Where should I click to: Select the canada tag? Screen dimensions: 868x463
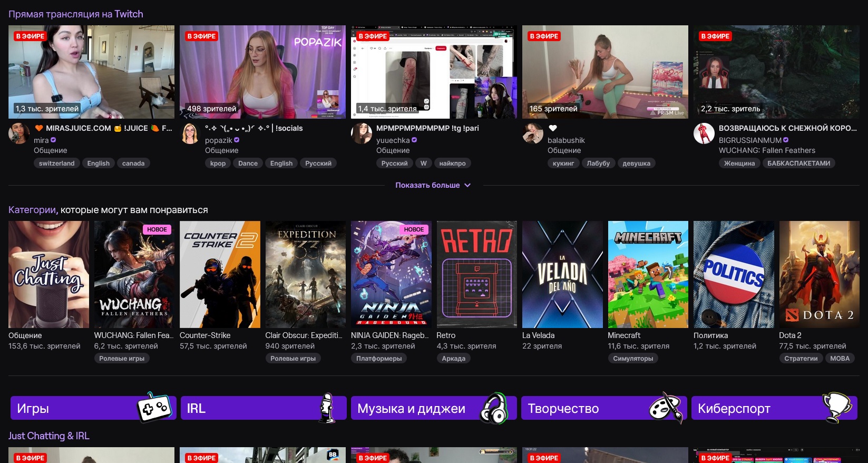133,163
